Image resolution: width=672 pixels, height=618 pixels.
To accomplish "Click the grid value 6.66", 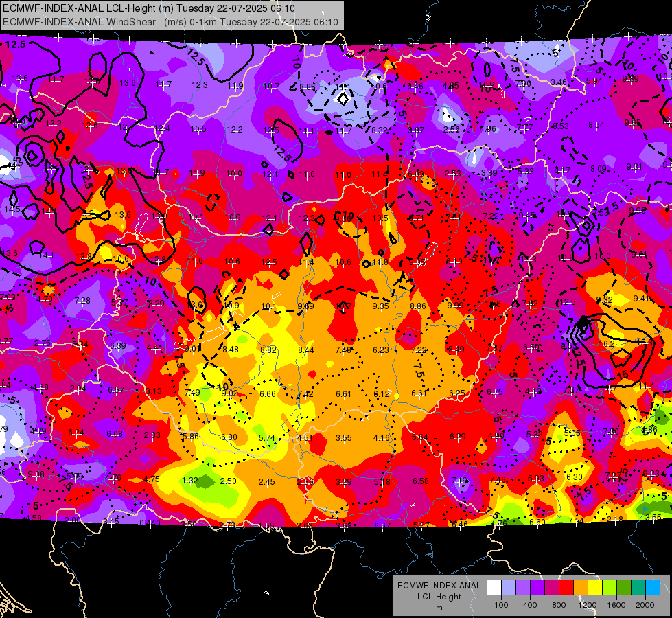I will 268,393.
